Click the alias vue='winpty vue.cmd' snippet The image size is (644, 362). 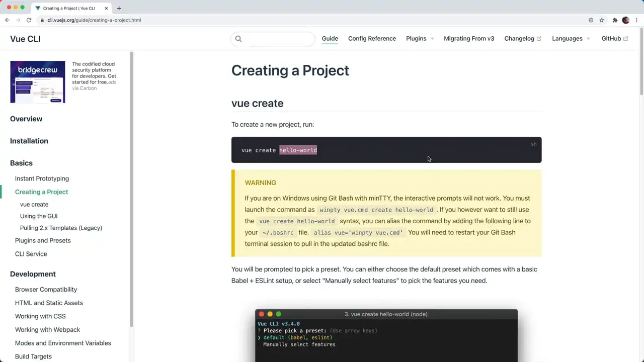click(358, 233)
